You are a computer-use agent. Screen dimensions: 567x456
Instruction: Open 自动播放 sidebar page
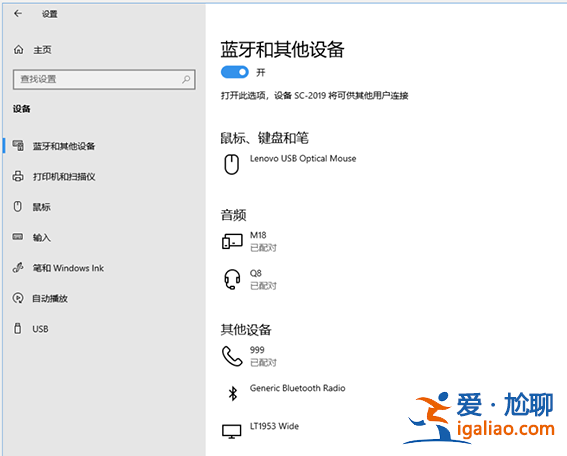[x=50, y=298]
